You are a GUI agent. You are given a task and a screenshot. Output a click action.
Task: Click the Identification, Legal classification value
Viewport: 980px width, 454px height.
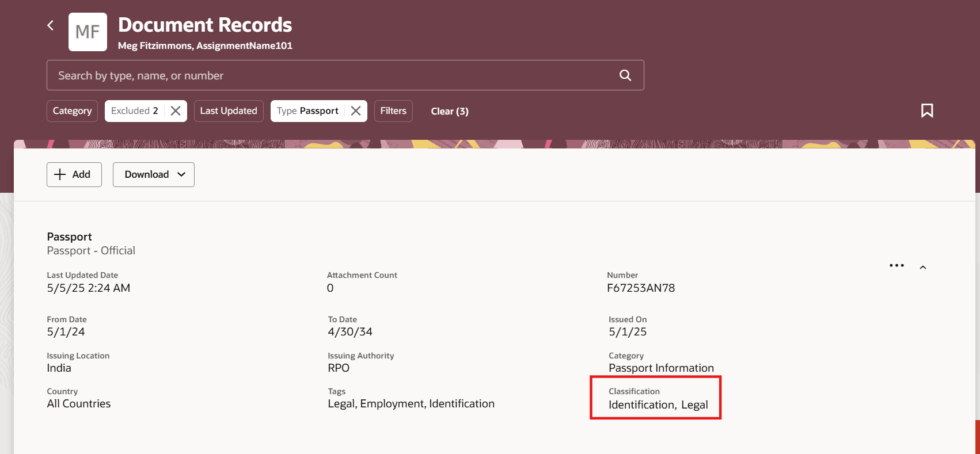click(658, 405)
